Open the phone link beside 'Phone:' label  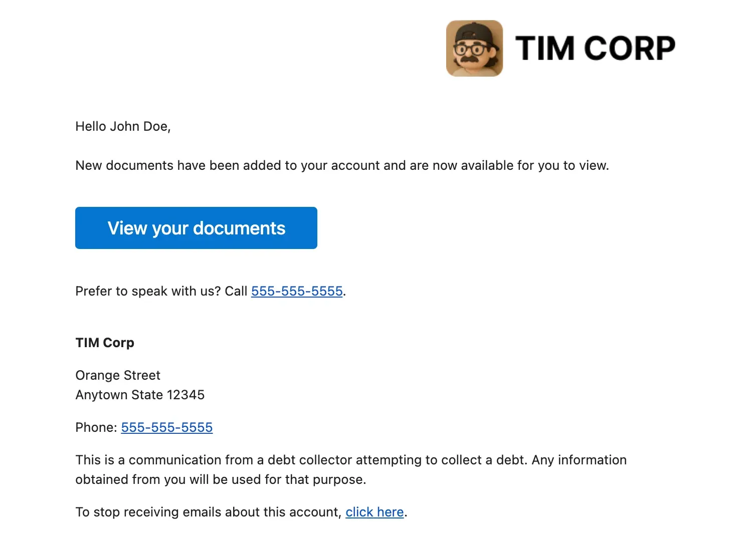(167, 427)
